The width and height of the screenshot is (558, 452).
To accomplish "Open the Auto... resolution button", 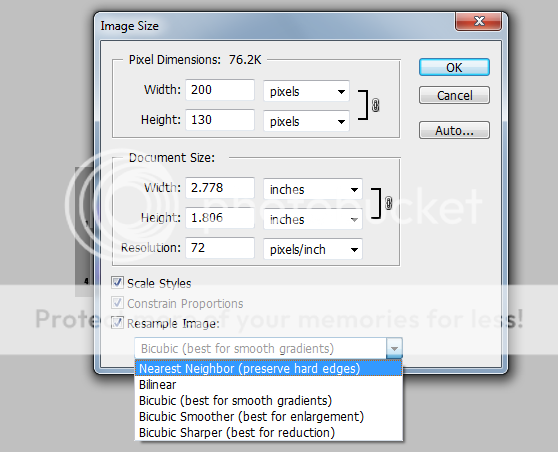I will click(454, 130).
